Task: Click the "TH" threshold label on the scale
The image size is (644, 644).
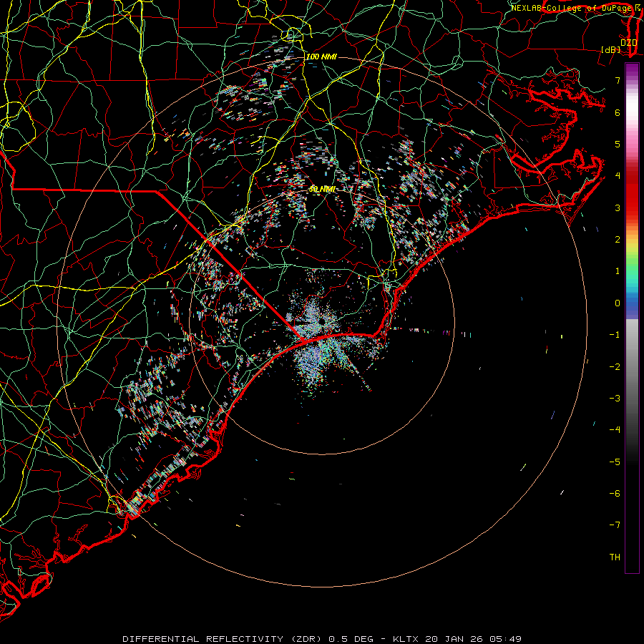Action: (x=615, y=557)
